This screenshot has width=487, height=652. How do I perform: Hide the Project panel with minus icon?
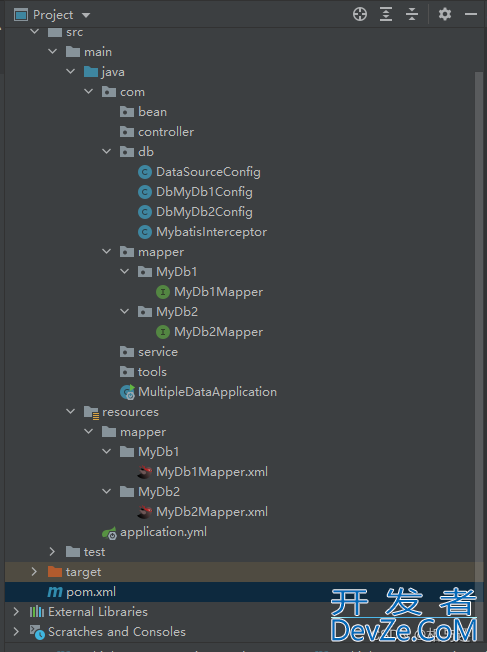coord(471,14)
